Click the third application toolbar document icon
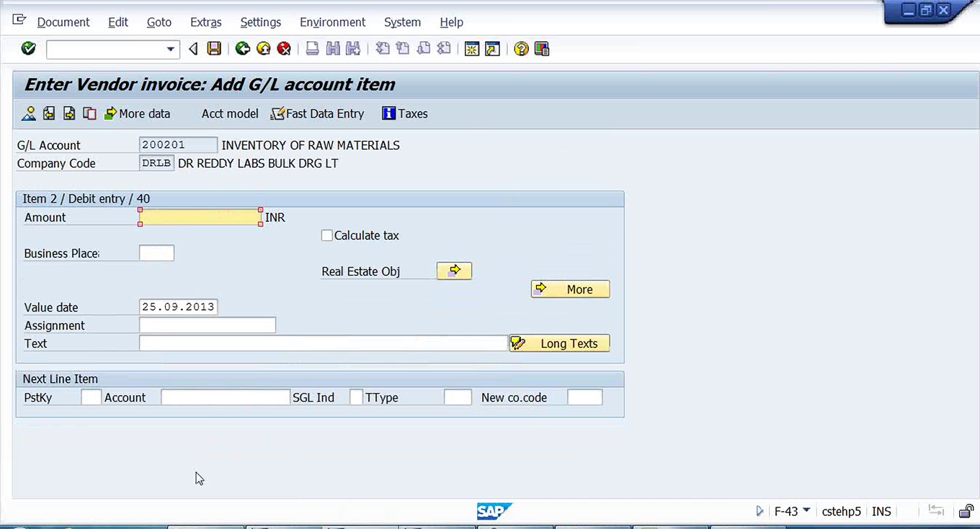Image resolution: width=980 pixels, height=529 pixels. pyautogui.click(x=69, y=113)
